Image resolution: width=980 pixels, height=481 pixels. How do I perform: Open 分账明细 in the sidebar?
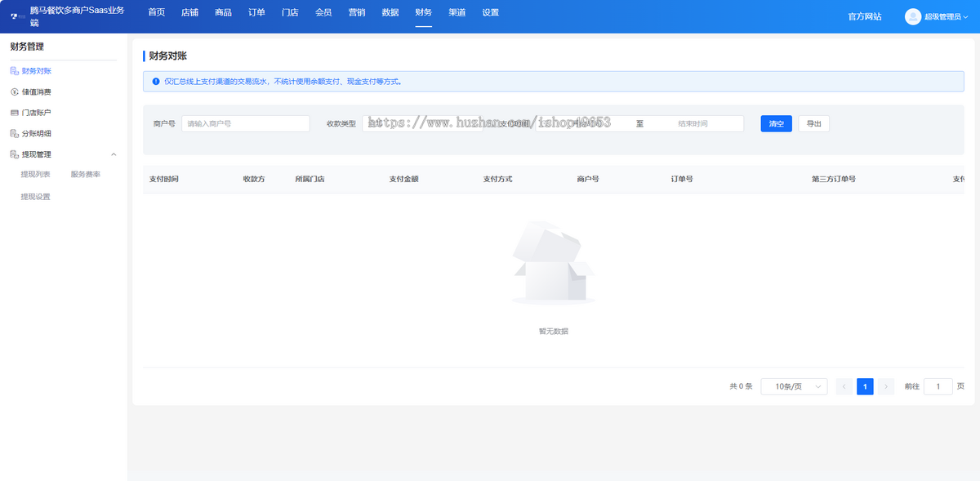click(x=37, y=133)
